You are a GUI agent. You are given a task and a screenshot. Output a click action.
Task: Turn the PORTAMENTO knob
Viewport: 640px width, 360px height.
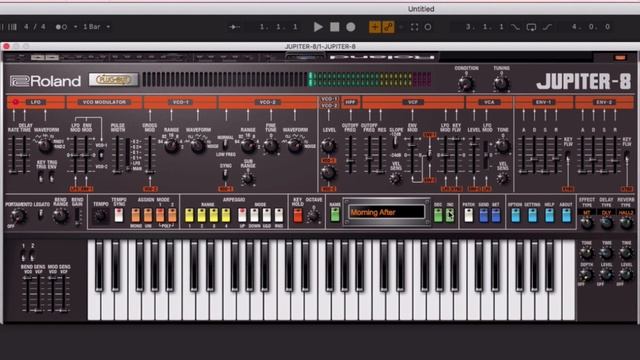click(18, 215)
